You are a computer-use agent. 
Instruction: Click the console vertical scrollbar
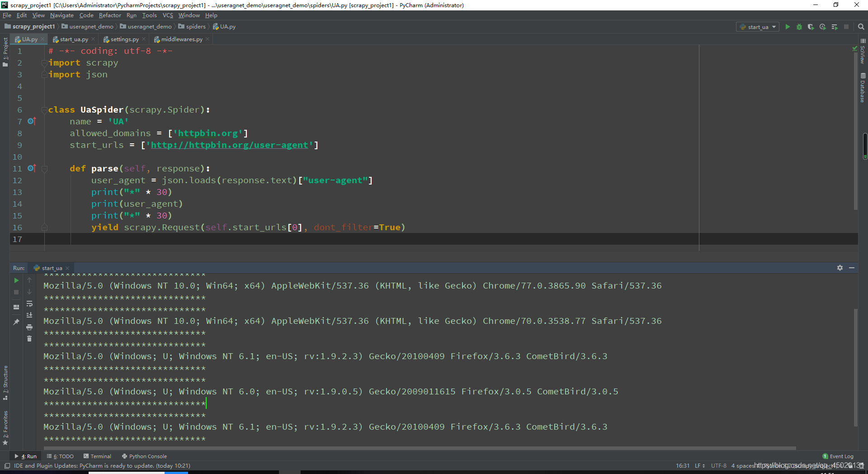pos(855,367)
